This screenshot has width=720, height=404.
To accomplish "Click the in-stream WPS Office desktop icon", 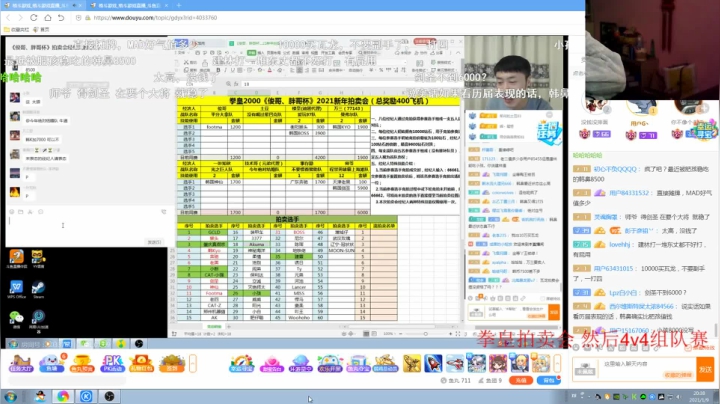I will (16, 289).
